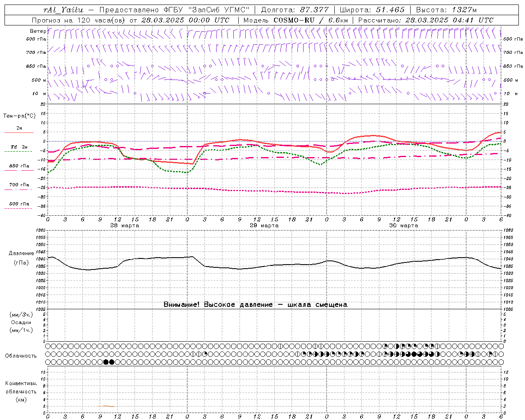Click the '28 марта' date label

click(x=125, y=226)
